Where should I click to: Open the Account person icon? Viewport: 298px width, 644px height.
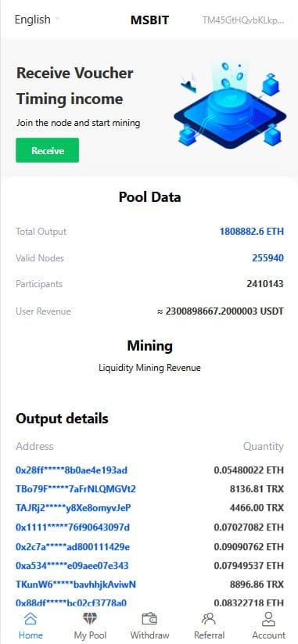pos(268,618)
